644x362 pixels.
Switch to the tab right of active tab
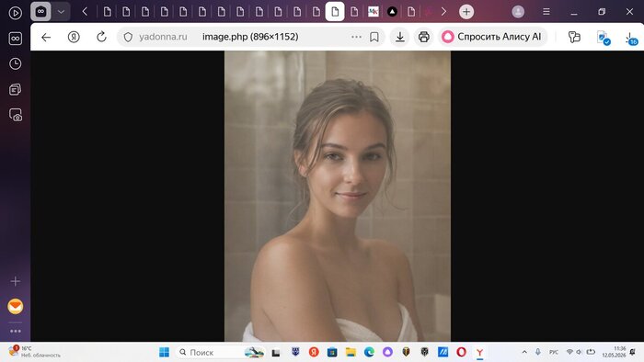click(354, 12)
